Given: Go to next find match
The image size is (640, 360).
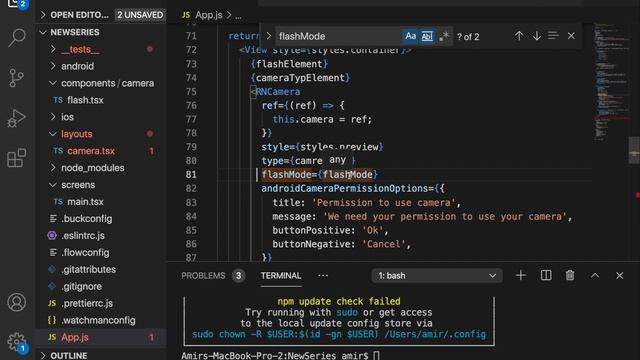Looking at the screenshot, I should 537,36.
